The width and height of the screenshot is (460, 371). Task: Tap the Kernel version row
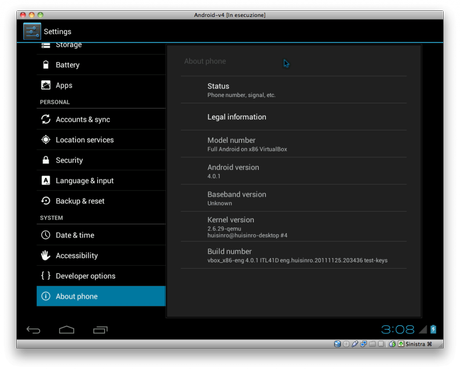pyautogui.click(x=294, y=227)
